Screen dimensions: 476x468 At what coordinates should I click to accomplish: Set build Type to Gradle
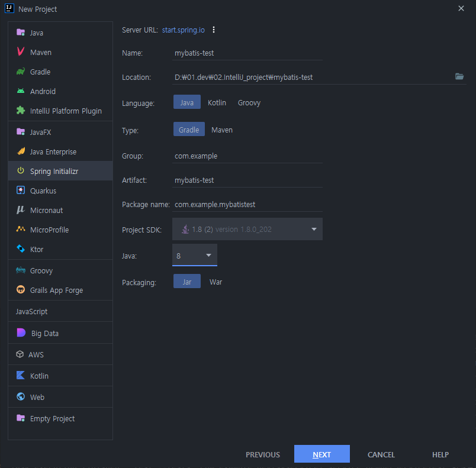(189, 129)
